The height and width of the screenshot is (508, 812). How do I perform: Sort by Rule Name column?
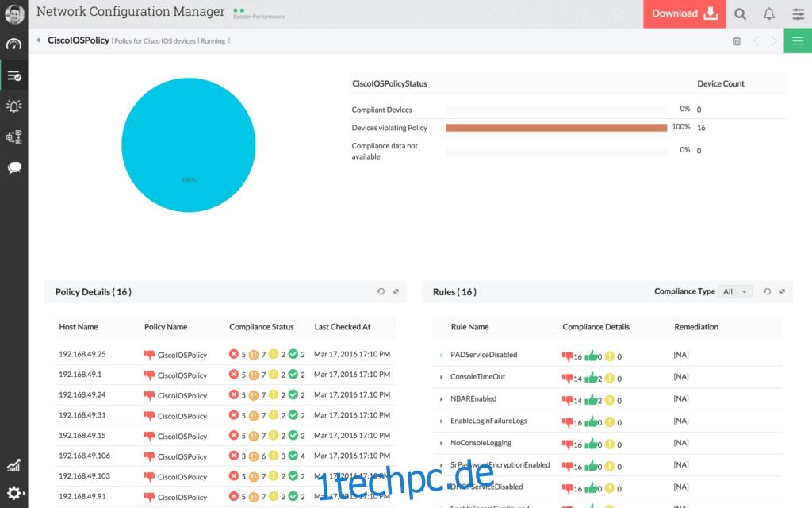[469, 327]
